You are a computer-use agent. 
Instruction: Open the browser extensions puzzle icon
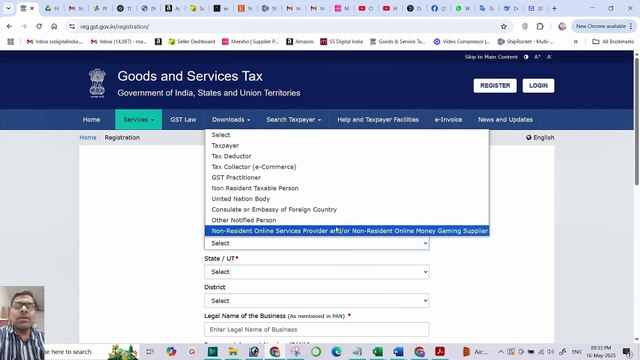tap(540, 26)
